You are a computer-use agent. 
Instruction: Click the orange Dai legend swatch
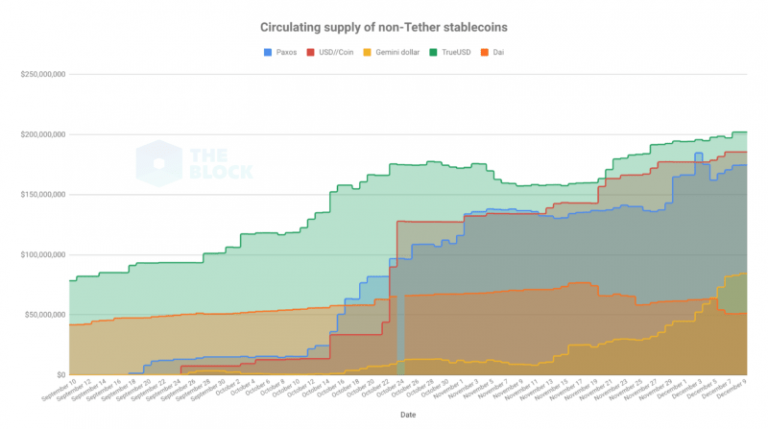click(484, 52)
